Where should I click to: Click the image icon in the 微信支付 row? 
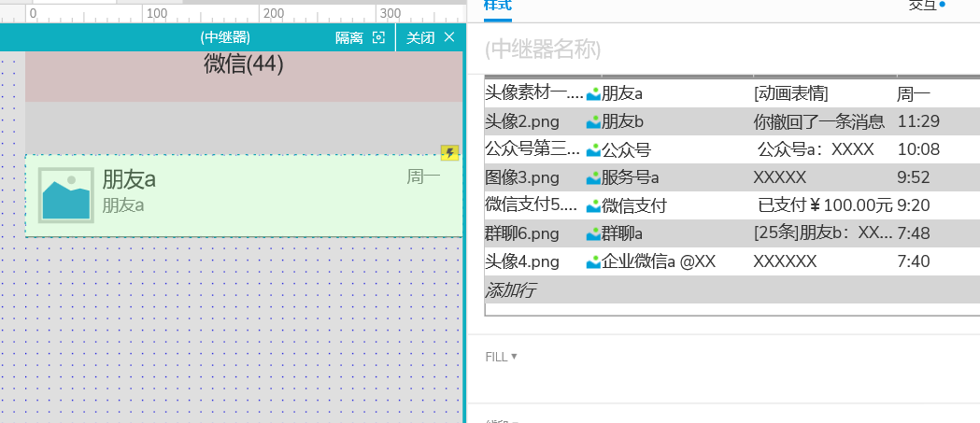(593, 205)
